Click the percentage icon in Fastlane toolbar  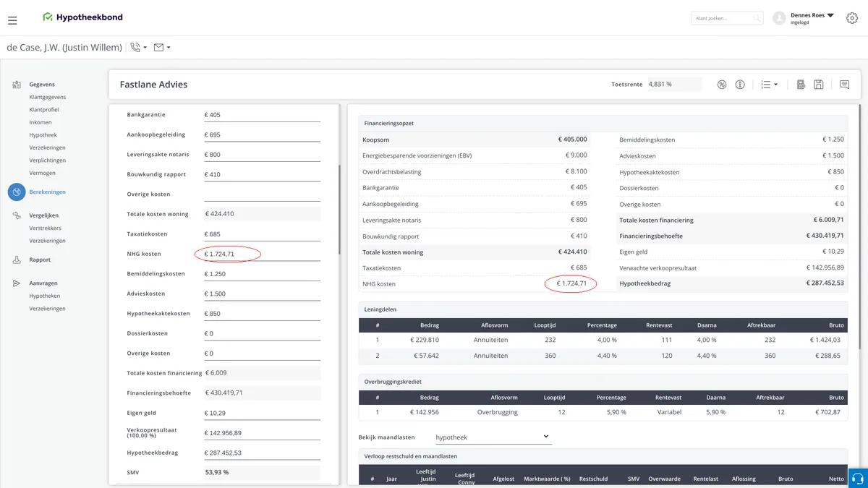pyautogui.click(x=721, y=85)
